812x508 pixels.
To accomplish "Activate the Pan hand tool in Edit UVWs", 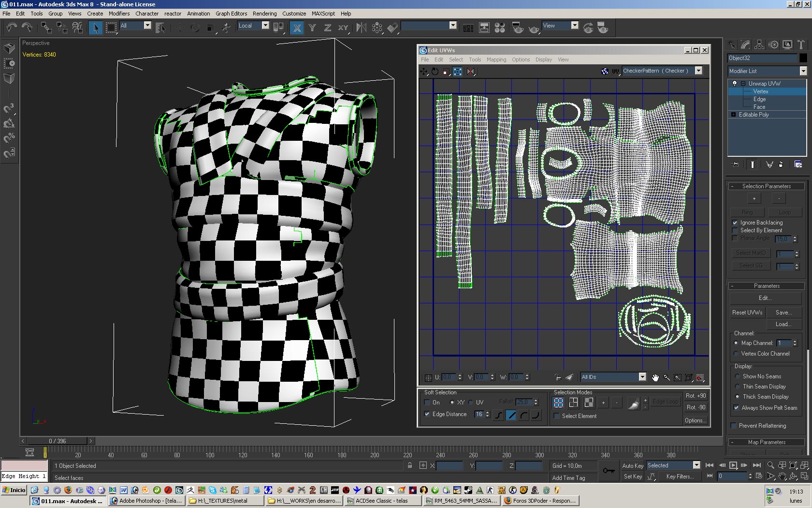I will click(x=655, y=377).
